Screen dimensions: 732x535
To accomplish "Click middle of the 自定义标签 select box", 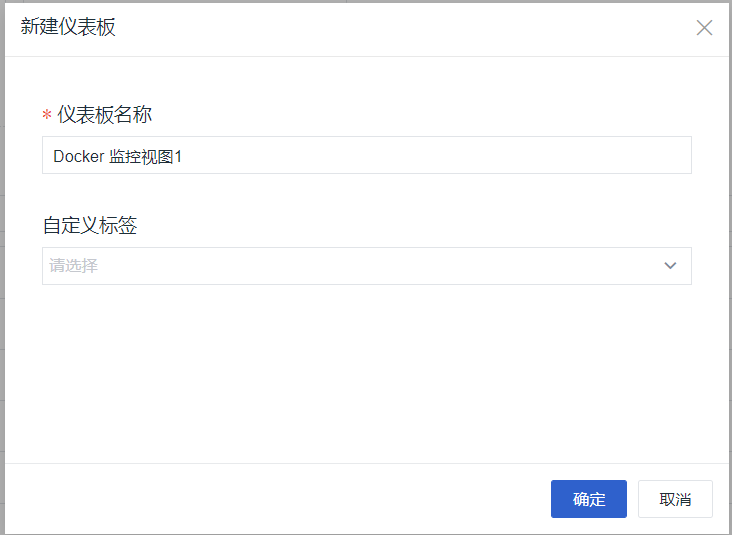I will pos(366,266).
